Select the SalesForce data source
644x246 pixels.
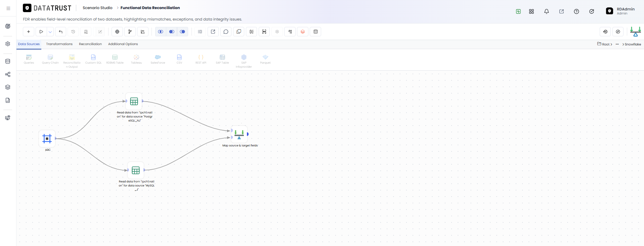pyautogui.click(x=158, y=59)
